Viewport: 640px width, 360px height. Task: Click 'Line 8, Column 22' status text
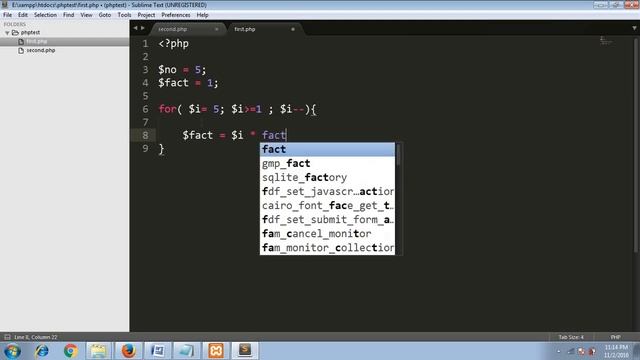click(x=36, y=337)
